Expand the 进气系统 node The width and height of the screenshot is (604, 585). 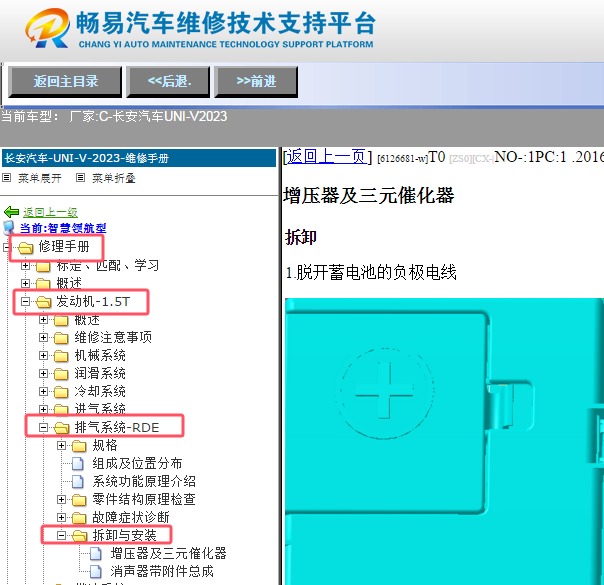43,409
